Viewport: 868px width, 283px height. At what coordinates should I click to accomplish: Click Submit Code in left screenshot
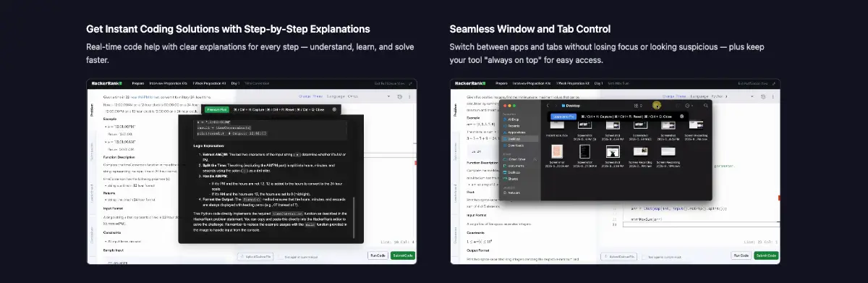click(403, 255)
